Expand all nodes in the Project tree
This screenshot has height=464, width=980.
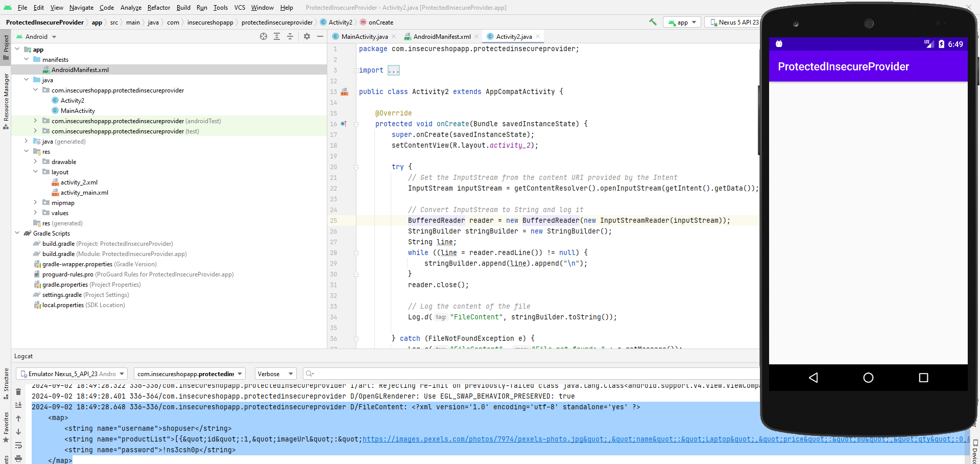click(x=276, y=36)
